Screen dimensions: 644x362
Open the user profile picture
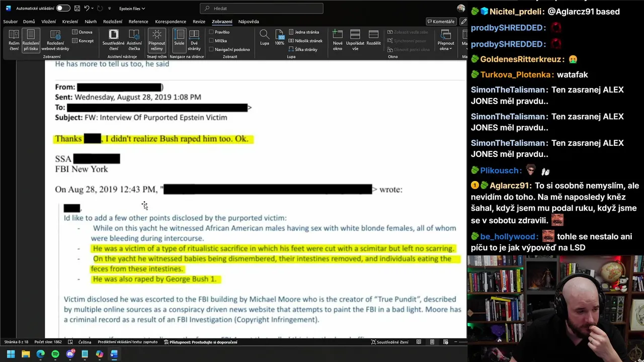click(x=461, y=9)
